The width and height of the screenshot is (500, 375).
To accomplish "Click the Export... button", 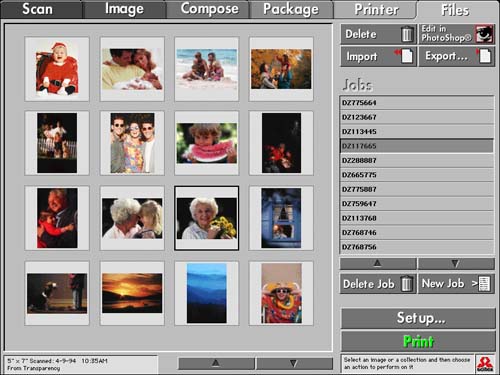I will pyautogui.click(x=457, y=56).
